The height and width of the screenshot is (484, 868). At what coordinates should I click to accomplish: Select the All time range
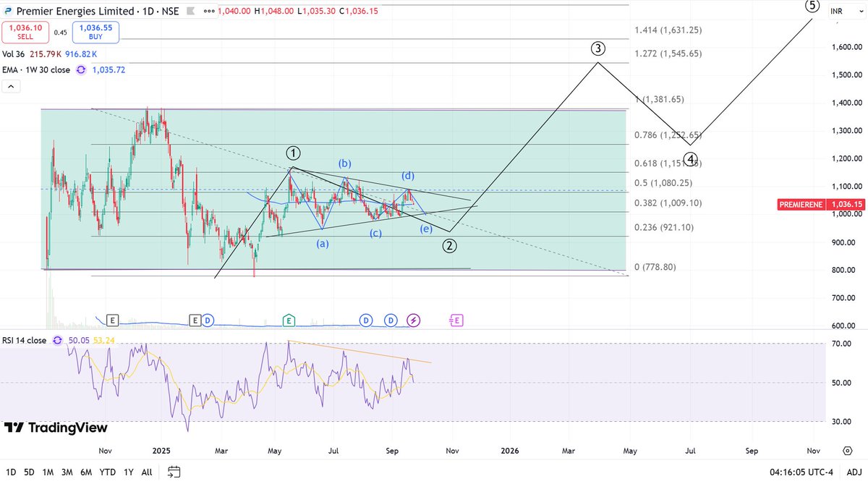point(147,472)
